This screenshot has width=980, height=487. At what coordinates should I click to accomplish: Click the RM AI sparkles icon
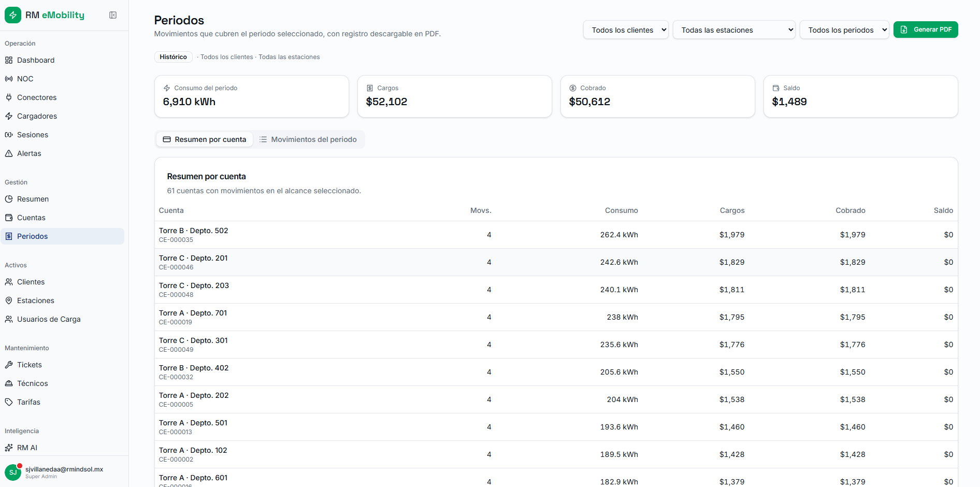[x=9, y=448]
